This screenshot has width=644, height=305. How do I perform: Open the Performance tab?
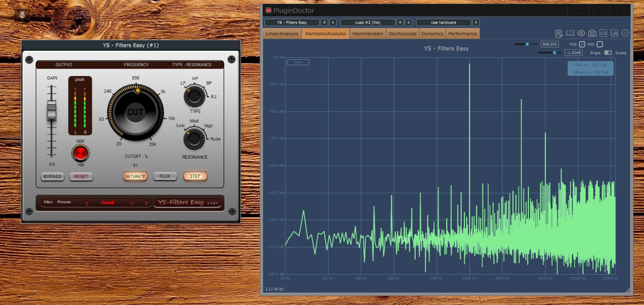pyautogui.click(x=463, y=34)
